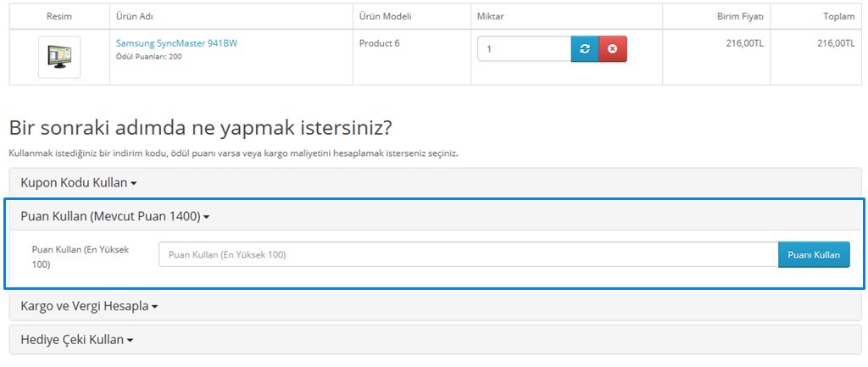Click the caret arrow beside Kupon Kodu Kullan
The width and height of the screenshot is (868, 367).
click(x=134, y=183)
